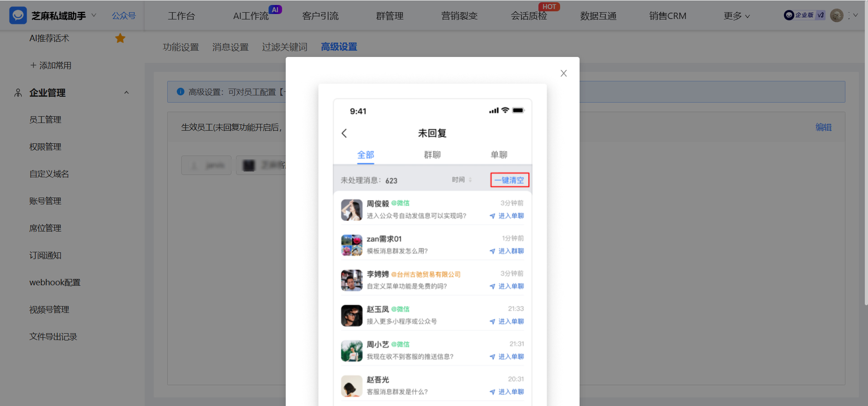Image resolution: width=868 pixels, height=406 pixels.
Task: Open 员工管理 in sidebar
Action: 45,120
